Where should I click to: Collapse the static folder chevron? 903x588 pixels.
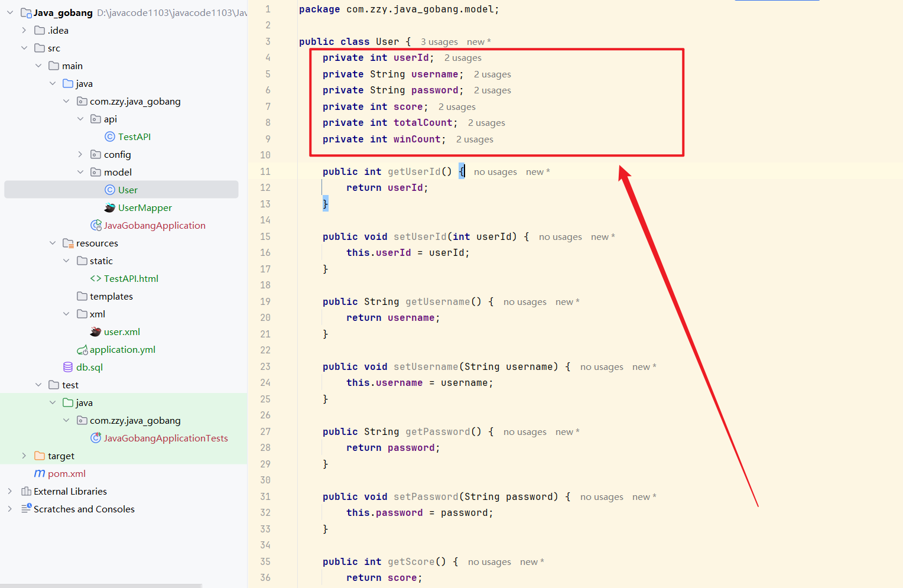click(x=66, y=261)
